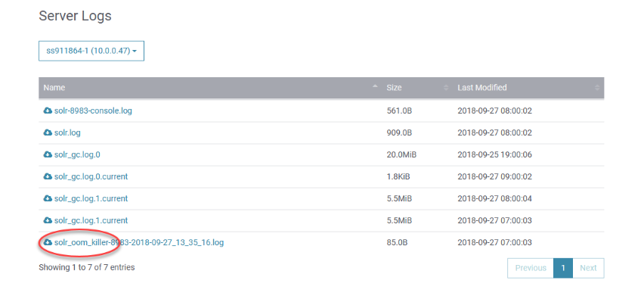This screenshot has width=644, height=296.
Task: Open solr_oom_killer-8983-2018-09-27_13_35_16.log link
Action: [x=139, y=242]
